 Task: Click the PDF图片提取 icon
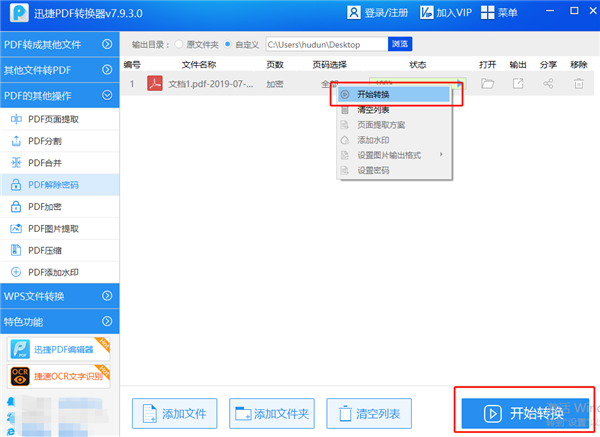[x=16, y=229]
